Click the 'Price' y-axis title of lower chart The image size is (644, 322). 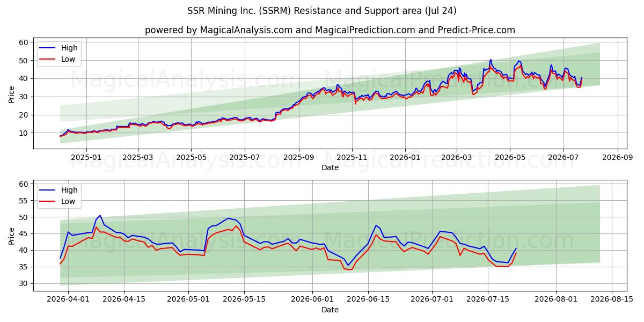[x=12, y=236]
